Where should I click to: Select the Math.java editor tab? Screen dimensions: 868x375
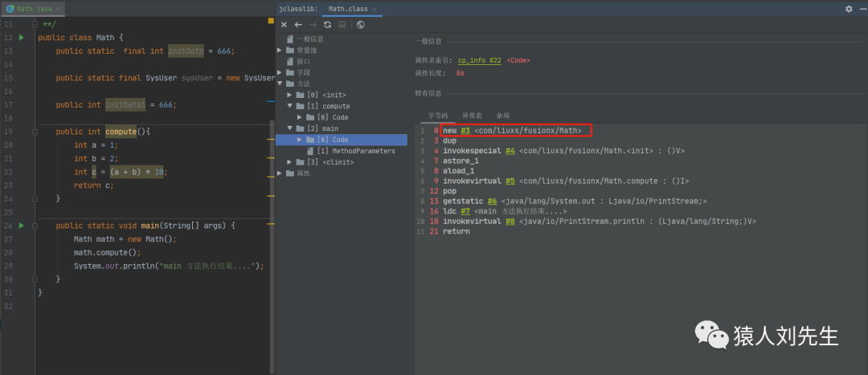coord(34,10)
